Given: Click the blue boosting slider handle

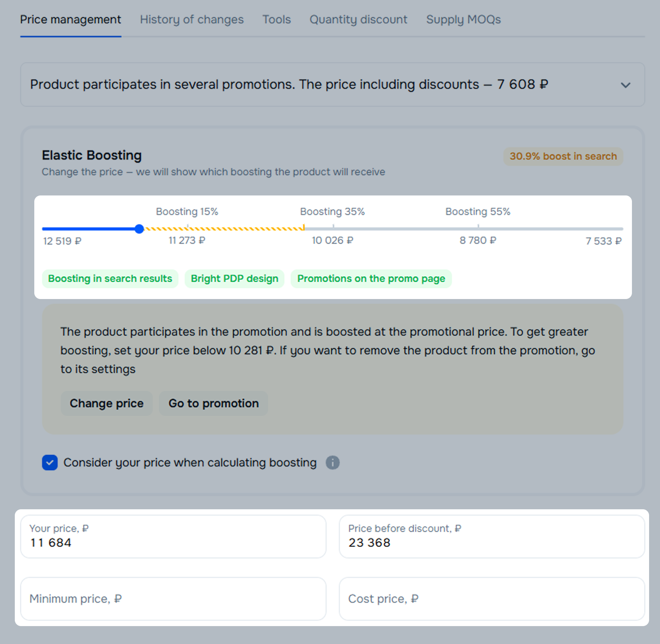Looking at the screenshot, I should pyautogui.click(x=139, y=229).
